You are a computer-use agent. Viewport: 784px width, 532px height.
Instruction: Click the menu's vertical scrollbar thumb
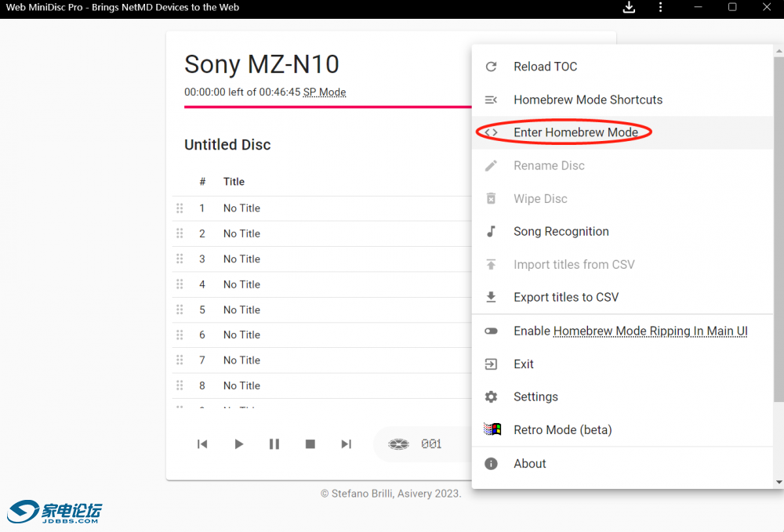[779, 229]
